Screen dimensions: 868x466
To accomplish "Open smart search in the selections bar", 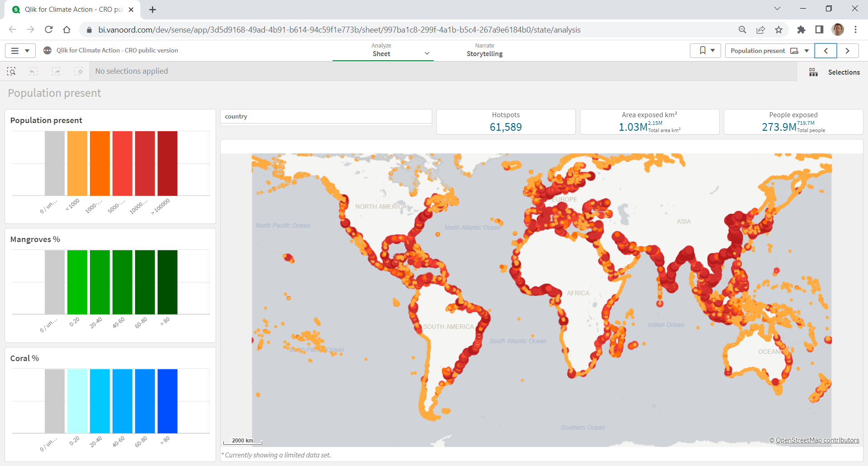I will [11, 71].
